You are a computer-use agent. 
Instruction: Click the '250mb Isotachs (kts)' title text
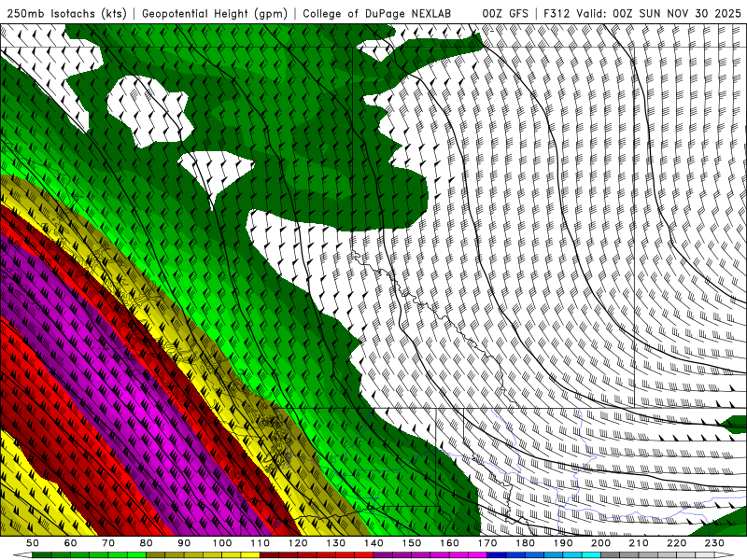66,14
